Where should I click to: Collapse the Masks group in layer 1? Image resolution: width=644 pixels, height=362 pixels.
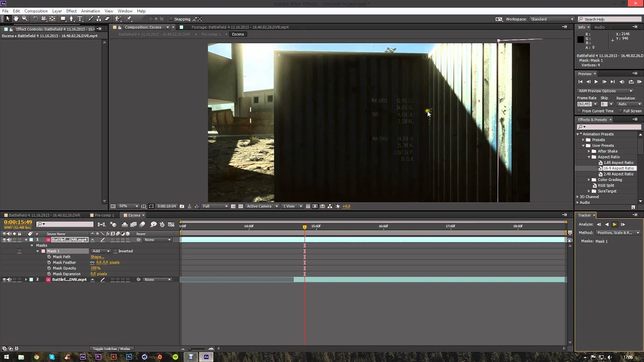point(32,245)
